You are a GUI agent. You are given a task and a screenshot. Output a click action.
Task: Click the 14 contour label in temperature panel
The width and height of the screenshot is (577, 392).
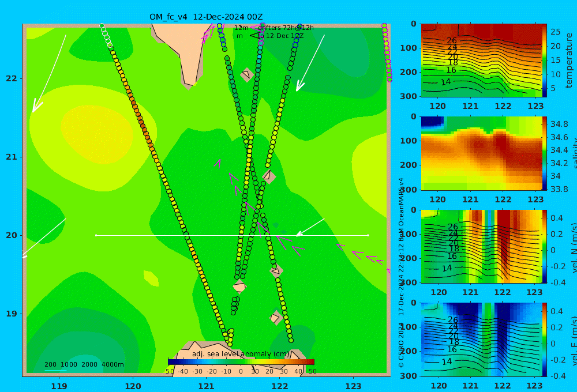pos(445,82)
